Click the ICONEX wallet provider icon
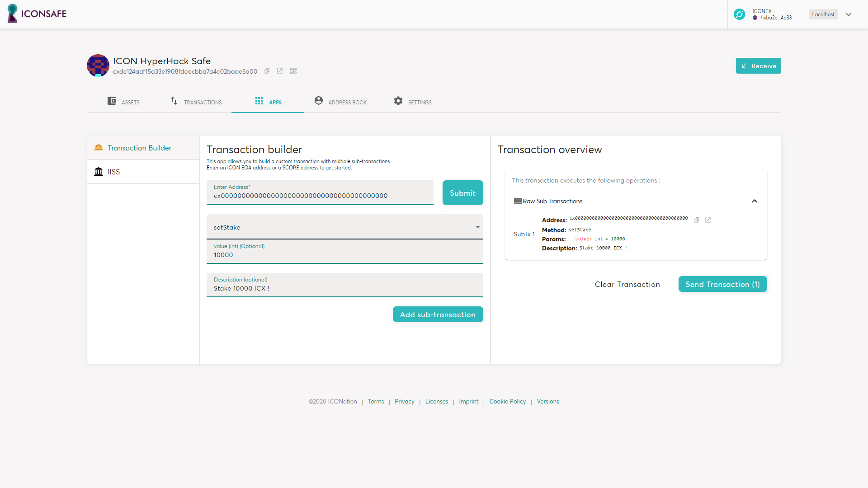 740,14
